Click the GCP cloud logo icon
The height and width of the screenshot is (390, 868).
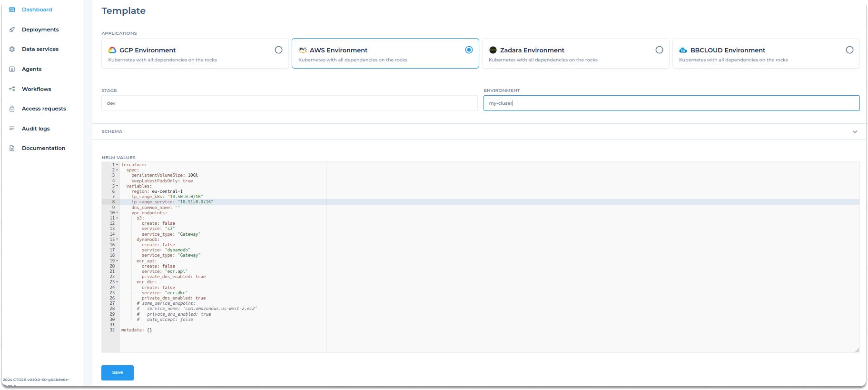pos(112,50)
